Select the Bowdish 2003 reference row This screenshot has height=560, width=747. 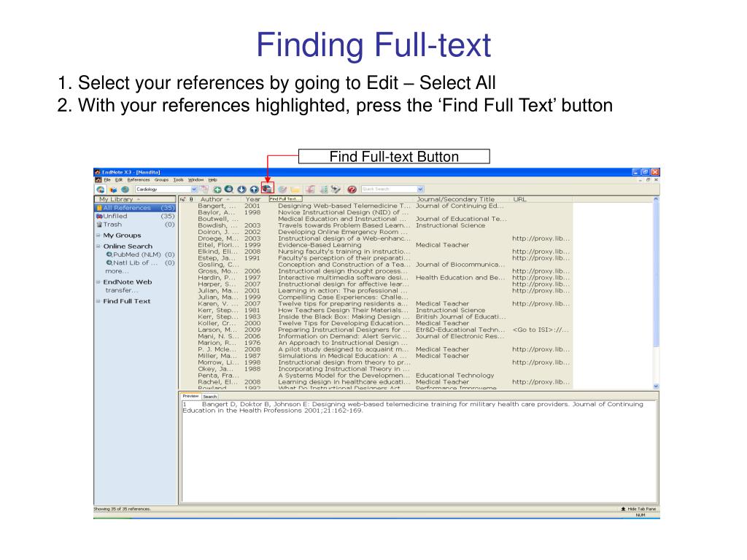pyautogui.click(x=376, y=226)
